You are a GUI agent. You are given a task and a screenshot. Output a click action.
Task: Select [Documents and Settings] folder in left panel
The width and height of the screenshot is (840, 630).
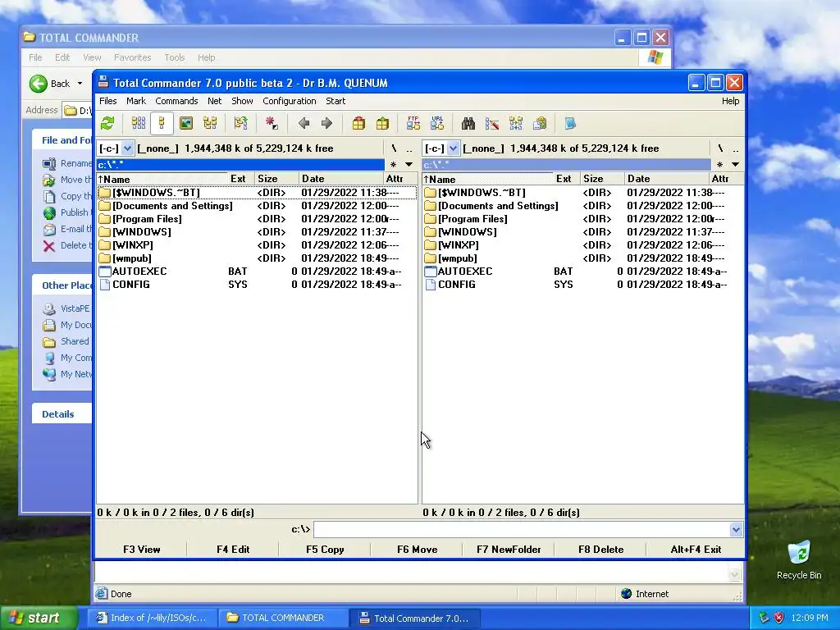pos(256,206)
